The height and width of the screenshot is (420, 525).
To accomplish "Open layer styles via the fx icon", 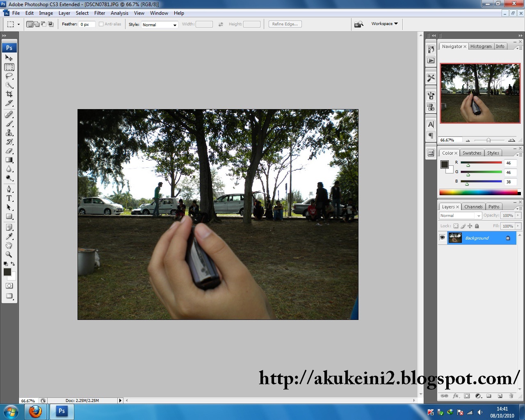I will (455, 395).
